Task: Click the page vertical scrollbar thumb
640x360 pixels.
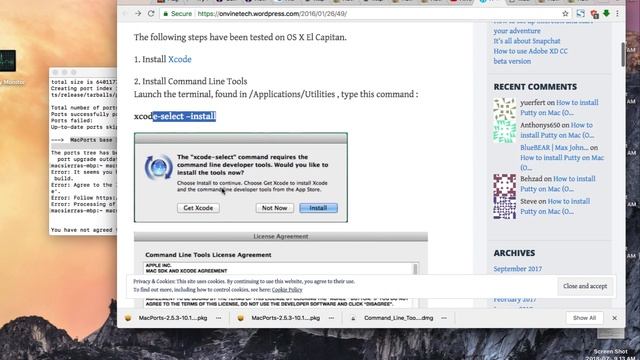Action: tap(622, 54)
